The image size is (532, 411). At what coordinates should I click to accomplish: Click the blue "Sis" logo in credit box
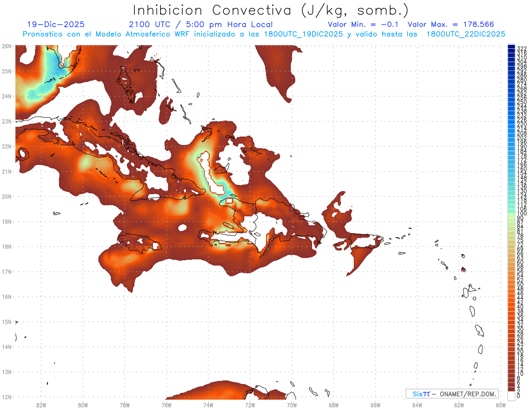tap(419, 394)
